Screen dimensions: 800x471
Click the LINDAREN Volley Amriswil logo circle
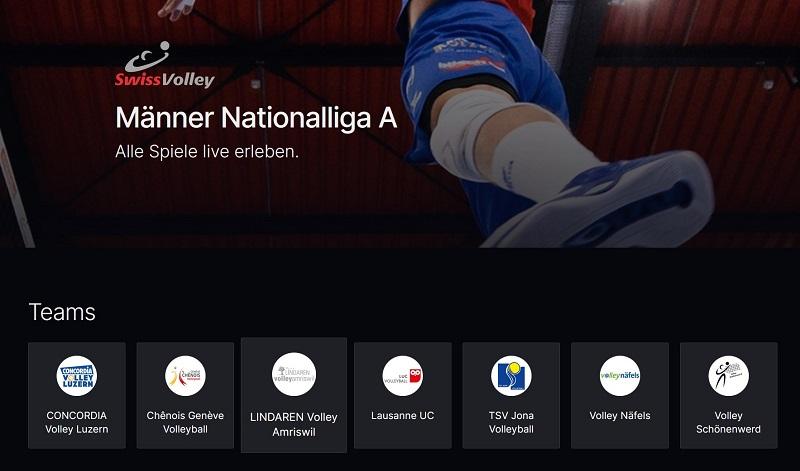tap(294, 374)
